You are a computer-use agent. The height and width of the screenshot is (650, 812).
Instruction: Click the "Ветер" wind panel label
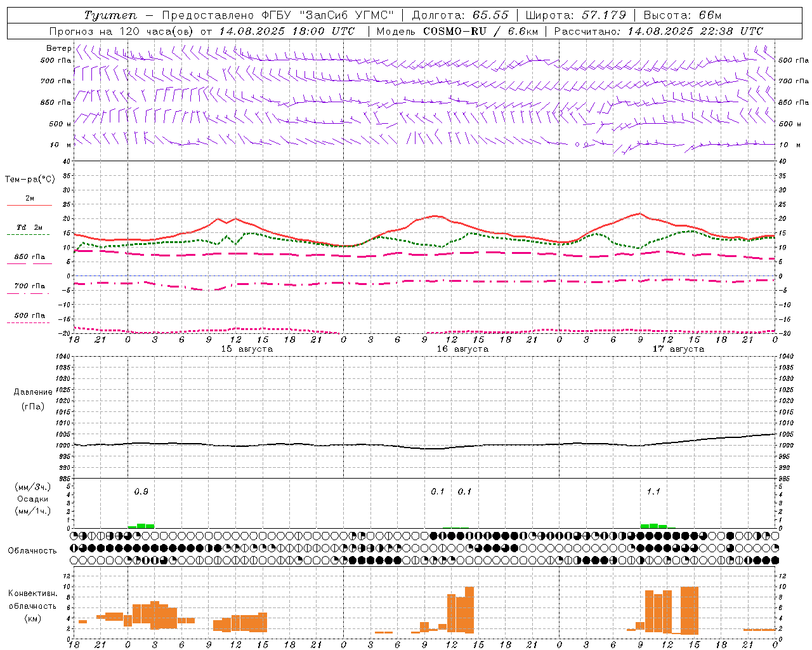point(58,48)
